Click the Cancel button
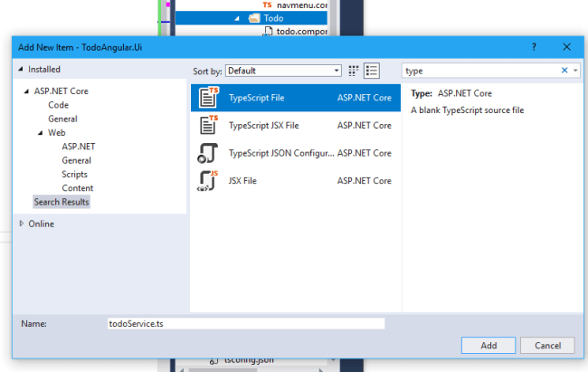Screen dimensions: 588x372 pyautogui.click(x=547, y=346)
